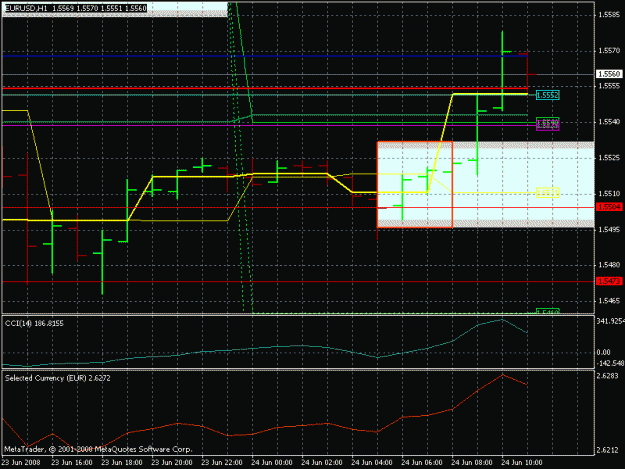Click the 1.5540 price scale value

coord(609,122)
